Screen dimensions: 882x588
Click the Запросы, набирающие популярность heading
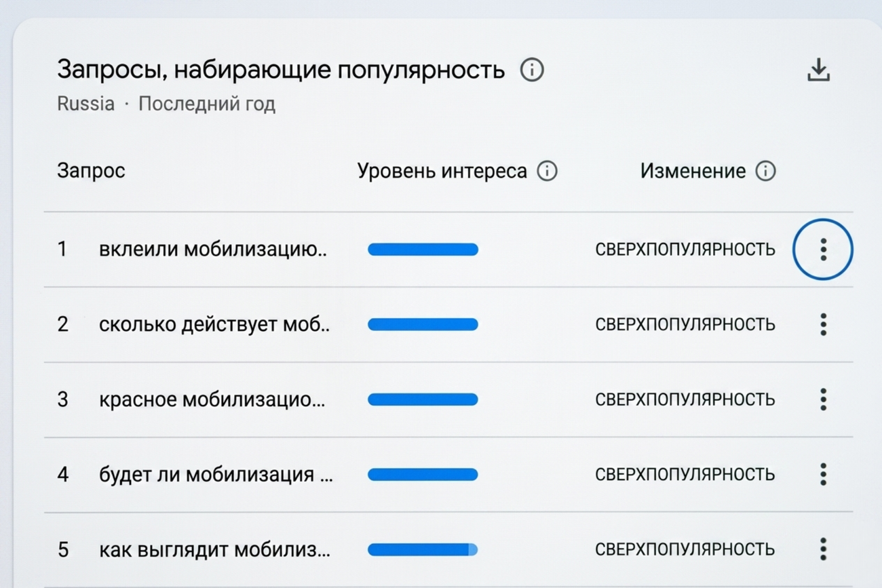point(281,70)
